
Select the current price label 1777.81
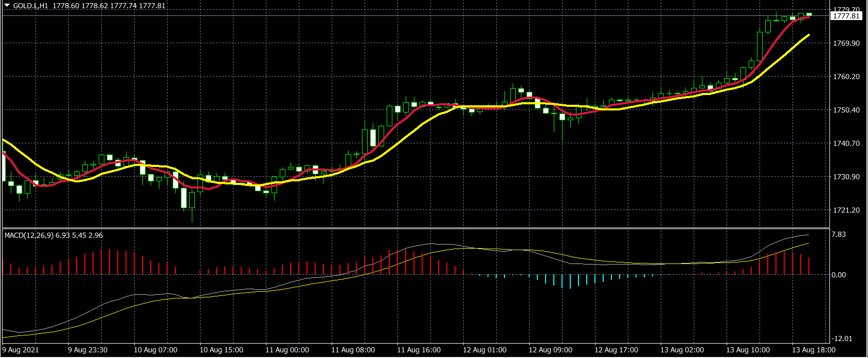(846, 16)
